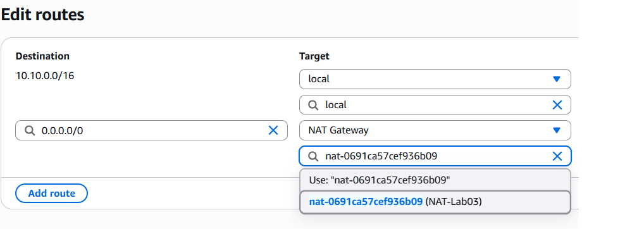Click the arrow of the local dropdown

[x=557, y=79]
